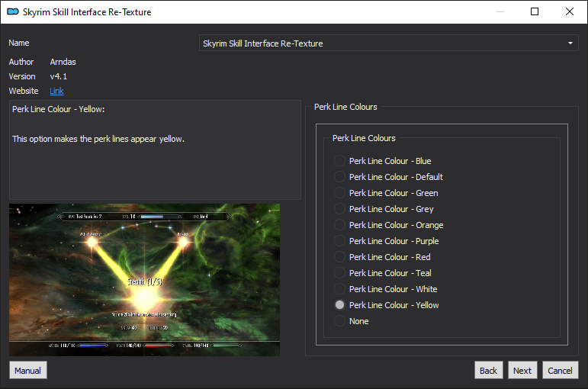Pick Perk Line Colour - Grey option
Image resolution: width=588 pixels, height=389 pixels.
339,209
